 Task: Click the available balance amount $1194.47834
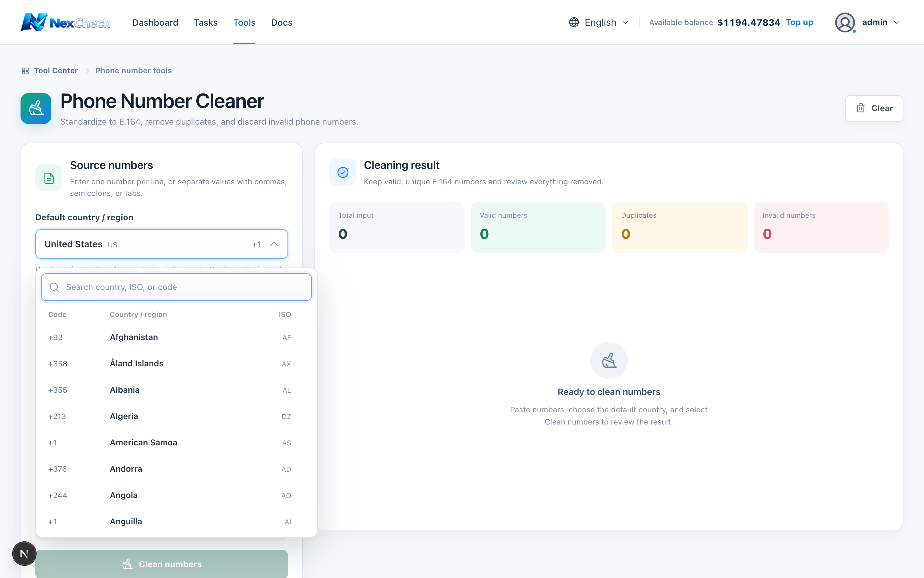click(x=749, y=22)
